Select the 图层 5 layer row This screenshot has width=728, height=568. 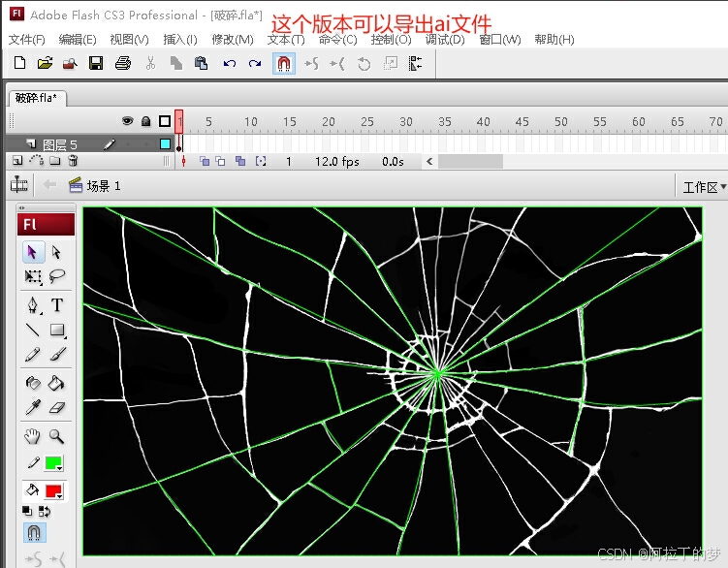pyautogui.click(x=89, y=144)
